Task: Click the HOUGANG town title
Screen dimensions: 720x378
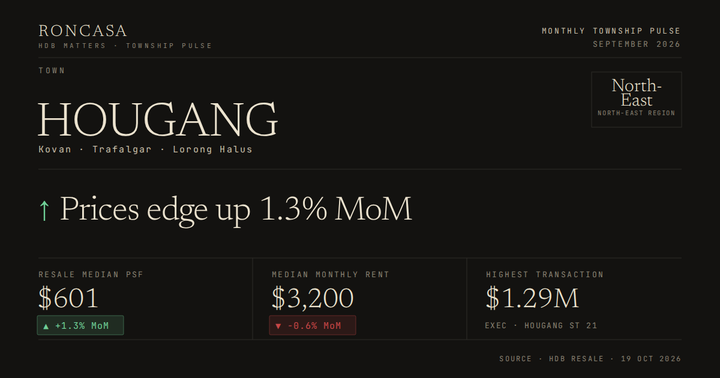Action: click(158, 119)
